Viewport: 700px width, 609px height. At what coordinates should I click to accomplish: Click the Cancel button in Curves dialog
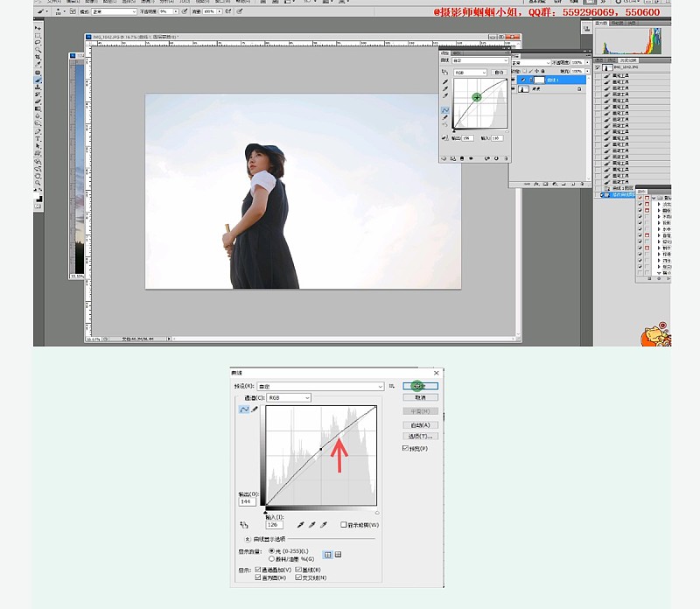pyautogui.click(x=420, y=397)
